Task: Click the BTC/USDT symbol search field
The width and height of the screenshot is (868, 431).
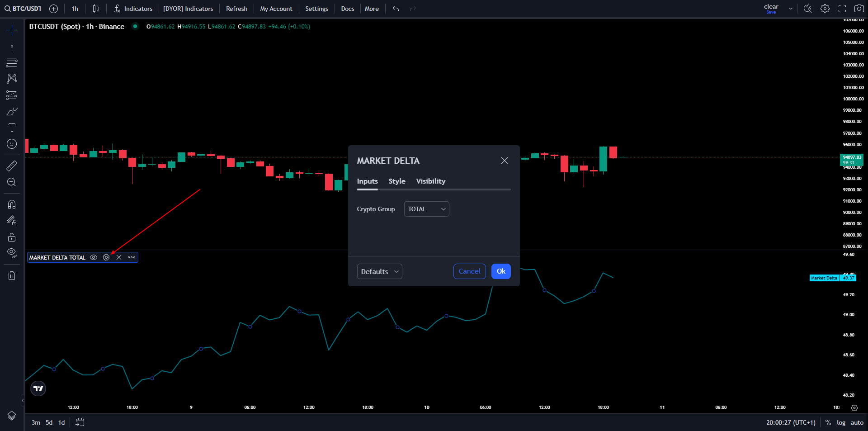Action: [x=23, y=9]
